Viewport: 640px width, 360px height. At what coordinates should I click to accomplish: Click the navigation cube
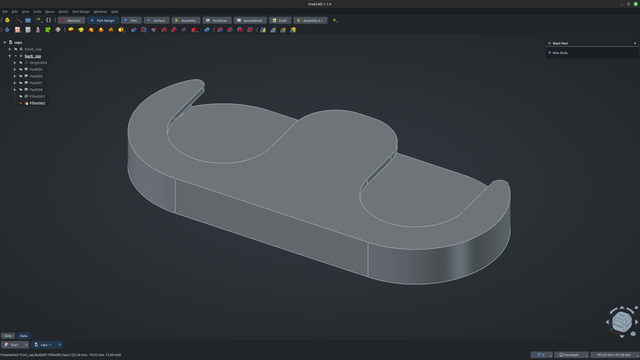point(622,322)
